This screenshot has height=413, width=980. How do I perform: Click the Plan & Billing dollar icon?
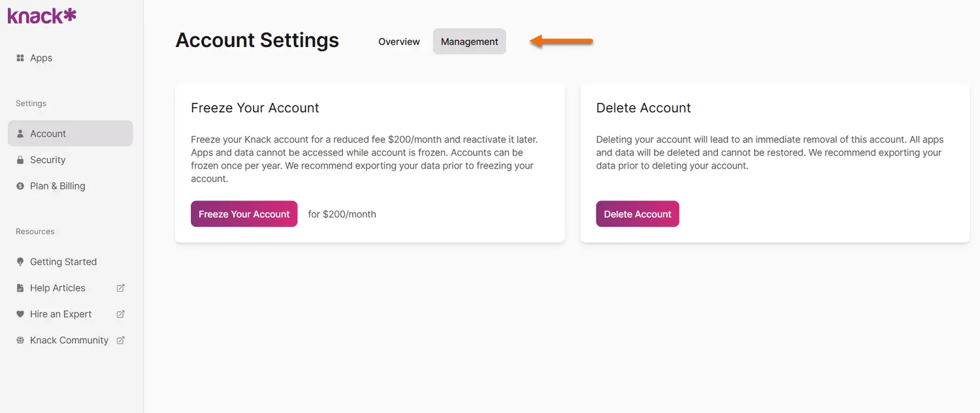click(x=20, y=186)
